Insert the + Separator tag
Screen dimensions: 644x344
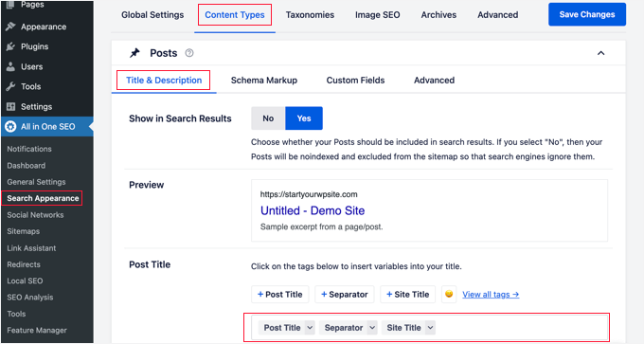click(344, 295)
